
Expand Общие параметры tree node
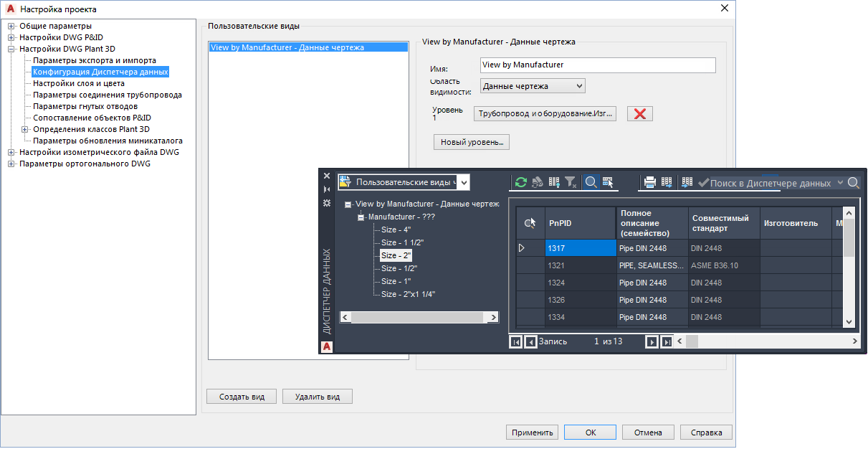[11, 26]
